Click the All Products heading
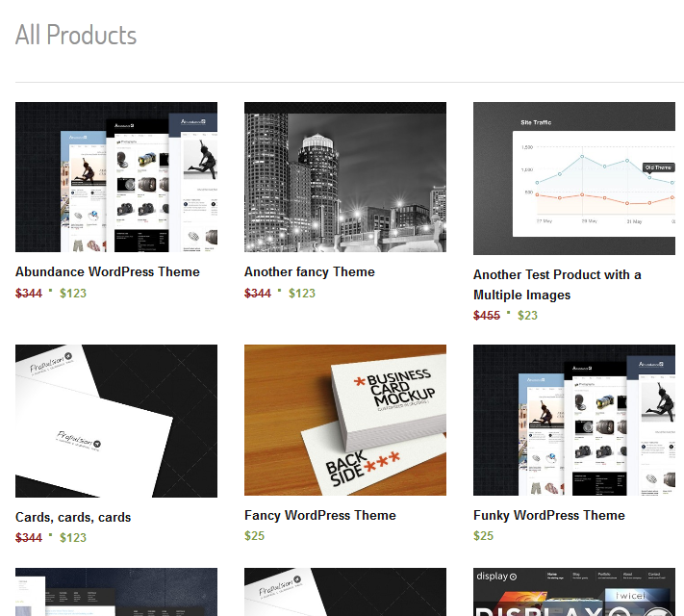 click(76, 35)
